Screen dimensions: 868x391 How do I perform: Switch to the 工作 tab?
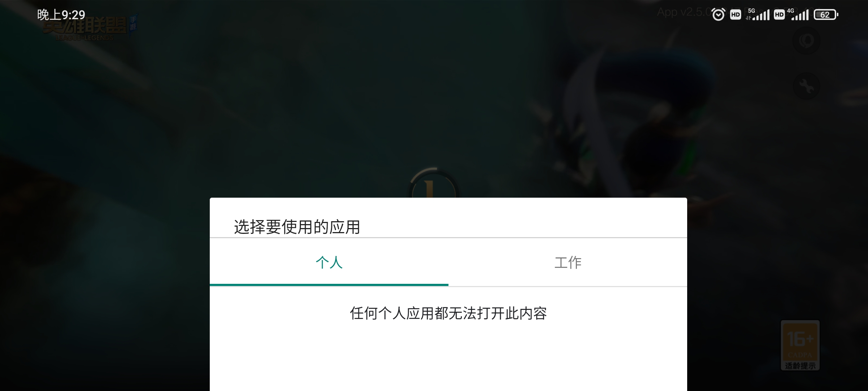point(568,262)
